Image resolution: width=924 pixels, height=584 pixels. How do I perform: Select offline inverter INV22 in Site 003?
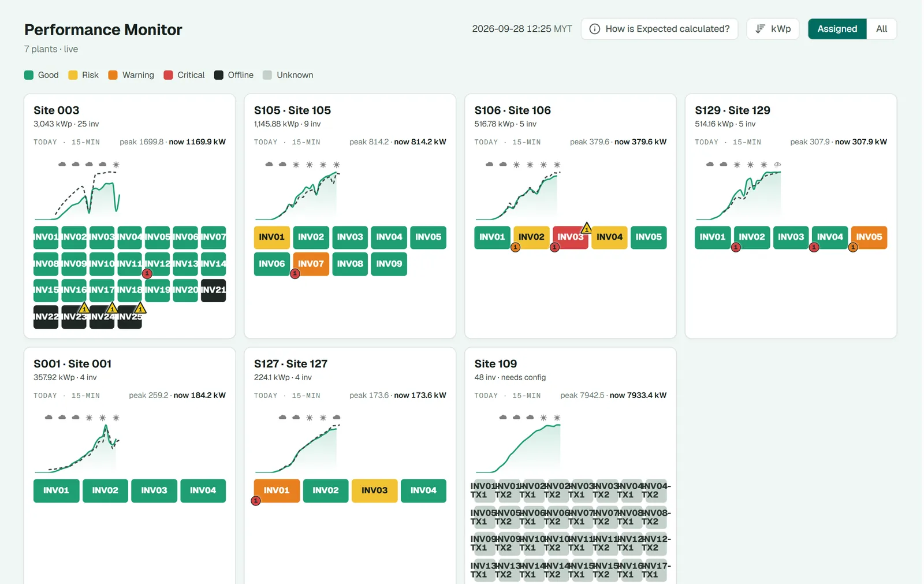(46, 317)
